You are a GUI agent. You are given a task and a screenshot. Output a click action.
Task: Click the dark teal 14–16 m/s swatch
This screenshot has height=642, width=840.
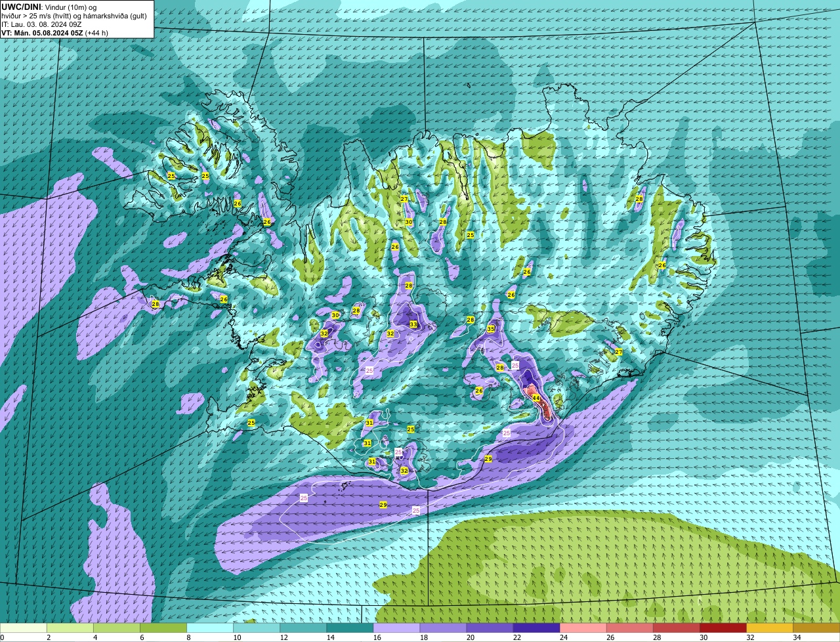pyautogui.click(x=350, y=628)
